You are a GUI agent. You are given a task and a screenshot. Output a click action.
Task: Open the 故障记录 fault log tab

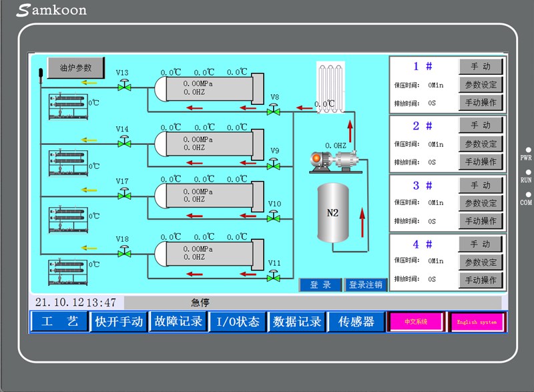pos(178,322)
